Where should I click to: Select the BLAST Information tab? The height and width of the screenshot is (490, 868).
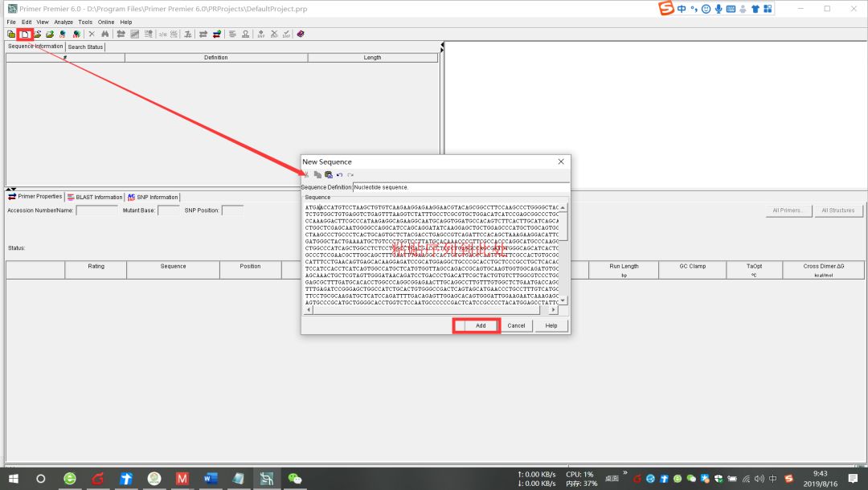pyautogui.click(x=95, y=197)
